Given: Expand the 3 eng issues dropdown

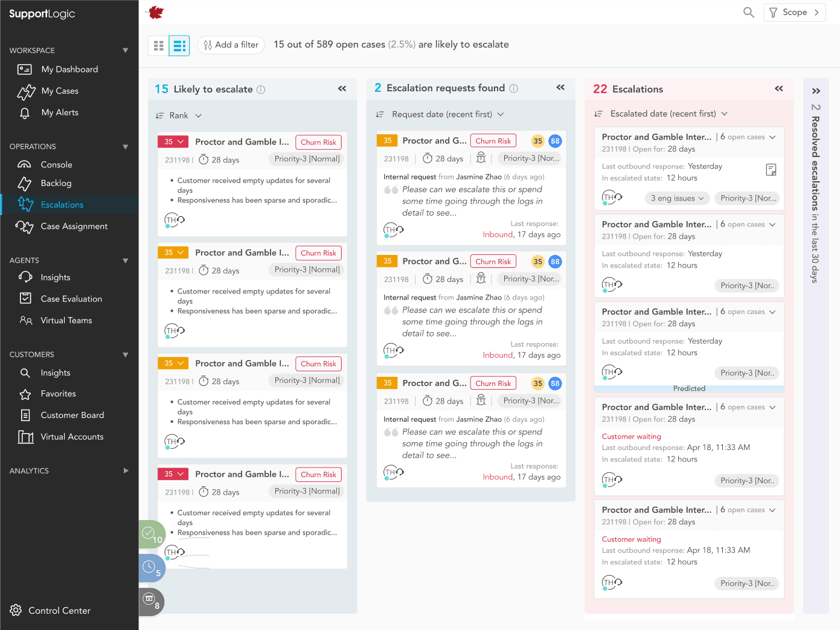Looking at the screenshot, I should point(677,198).
